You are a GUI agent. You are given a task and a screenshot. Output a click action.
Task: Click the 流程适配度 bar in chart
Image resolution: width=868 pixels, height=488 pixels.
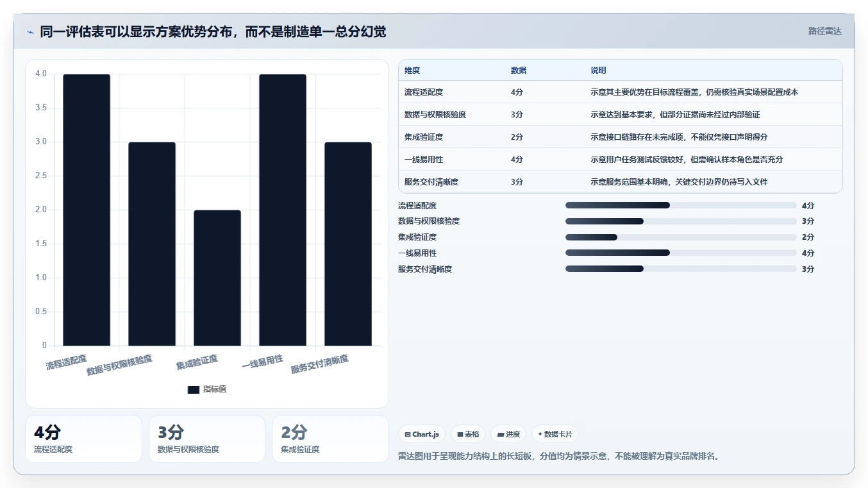[x=87, y=210]
